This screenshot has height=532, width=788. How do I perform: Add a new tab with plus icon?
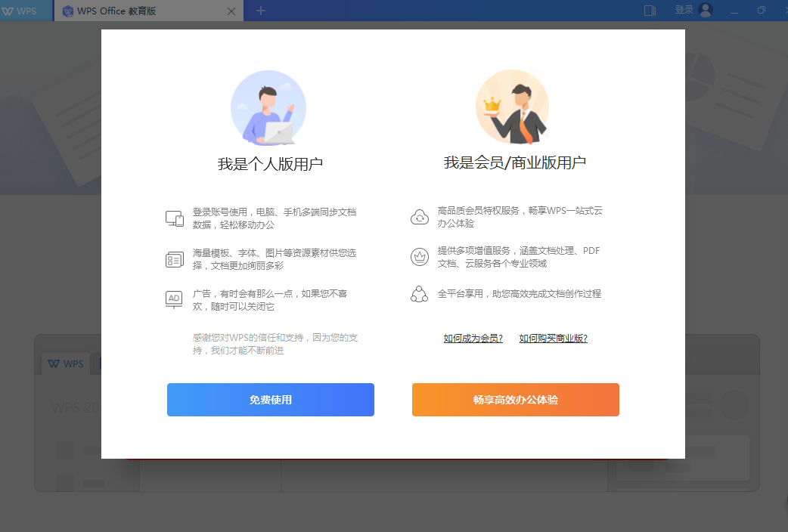coord(260,11)
